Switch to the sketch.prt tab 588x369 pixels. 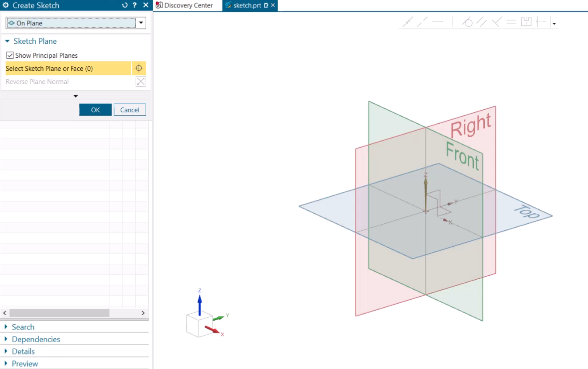[x=248, y=5]
